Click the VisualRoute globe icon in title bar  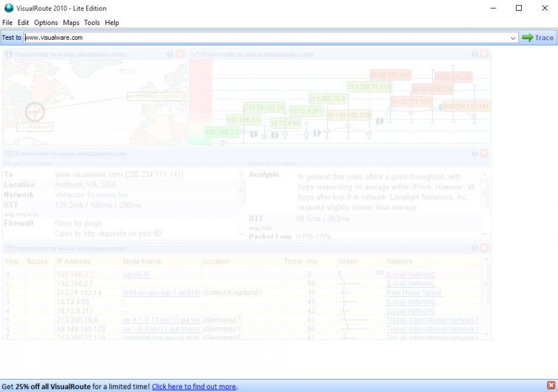click(x=8, y=8)
